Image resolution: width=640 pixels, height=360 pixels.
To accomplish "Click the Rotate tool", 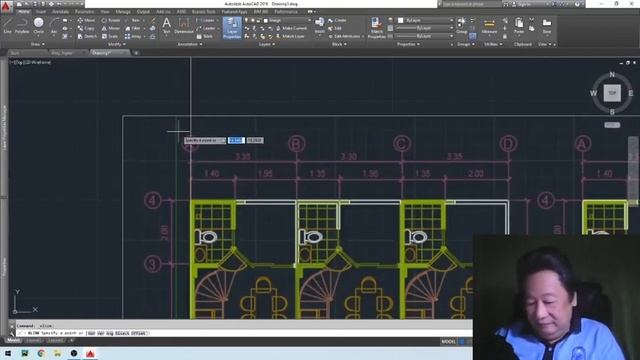I will 111,20.
